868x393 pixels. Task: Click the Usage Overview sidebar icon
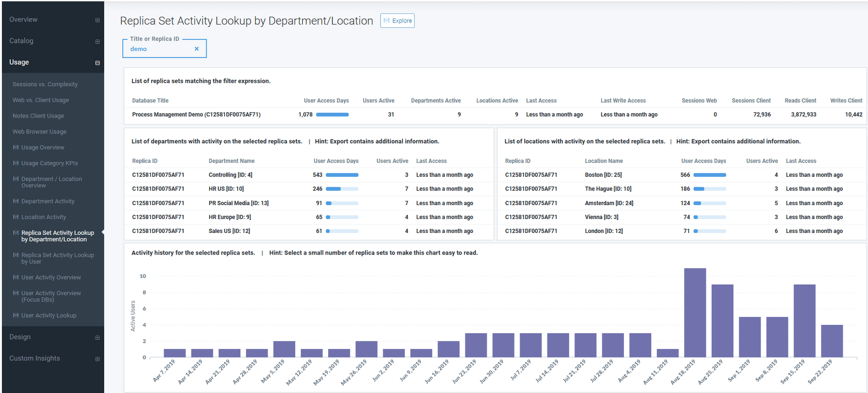pyautogui.click(x=16, y=148)
